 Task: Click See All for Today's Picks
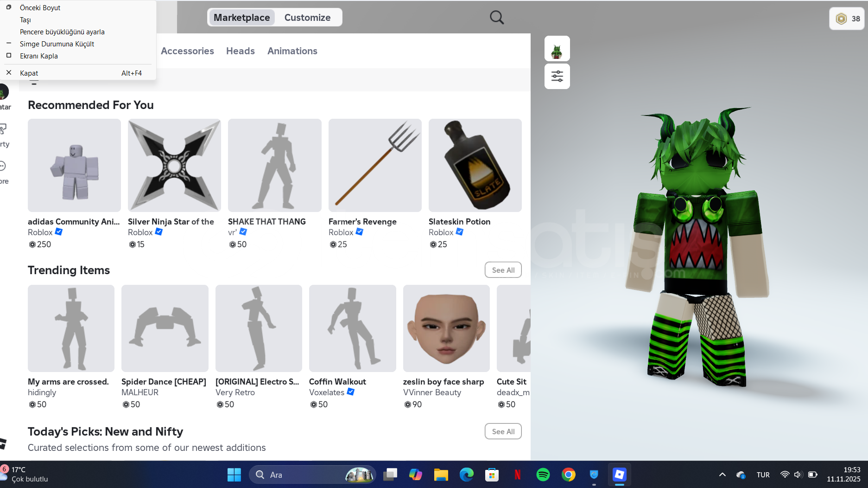(503, 431)
